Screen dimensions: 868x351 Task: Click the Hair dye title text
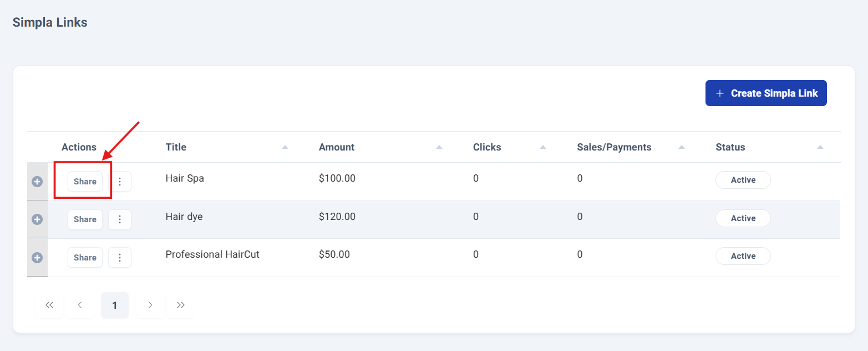(x=184, y=217)
